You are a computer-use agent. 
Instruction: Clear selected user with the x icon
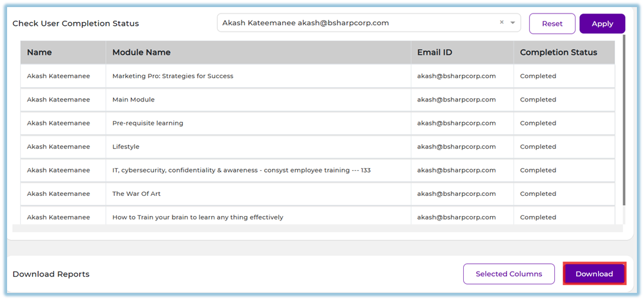pyautogui.click(x=501, y=23)
